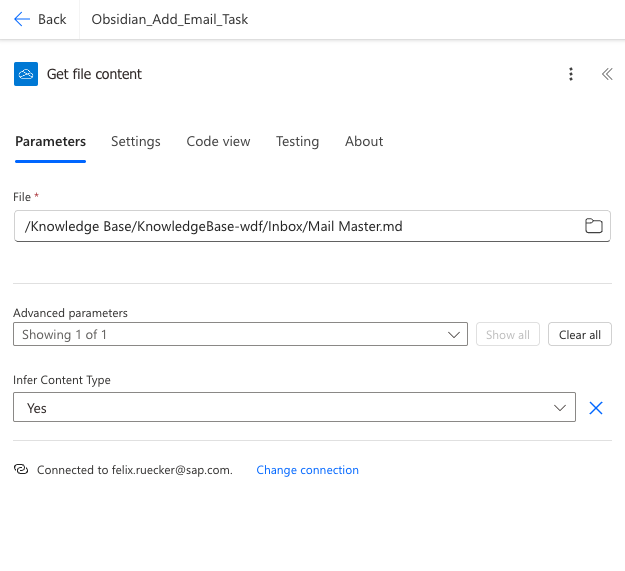Click the Obsidian_Add_Email_Task flow name
625x571 pixels.
(x=169, y=19)
